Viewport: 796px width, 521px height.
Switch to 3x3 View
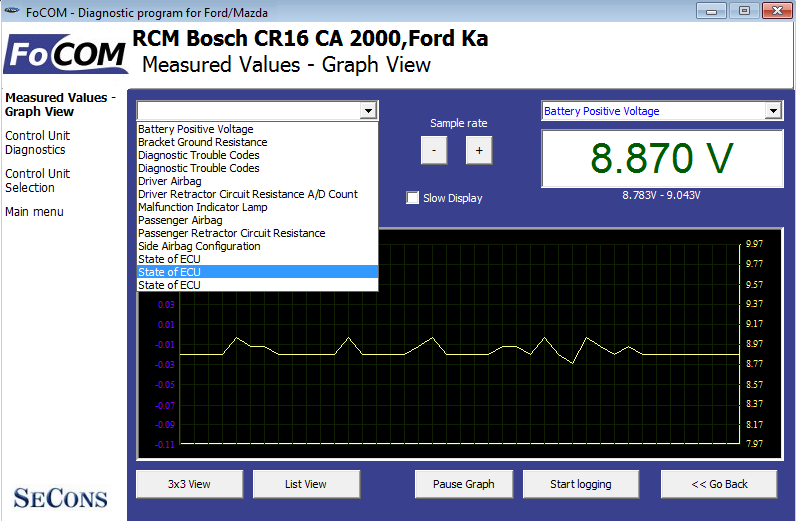(x=189, y=484)
